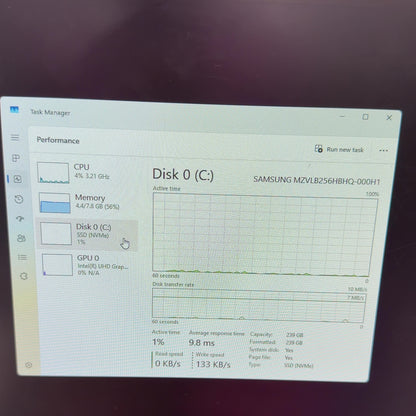Open the hamburger navigation menu

coord(15,138)
